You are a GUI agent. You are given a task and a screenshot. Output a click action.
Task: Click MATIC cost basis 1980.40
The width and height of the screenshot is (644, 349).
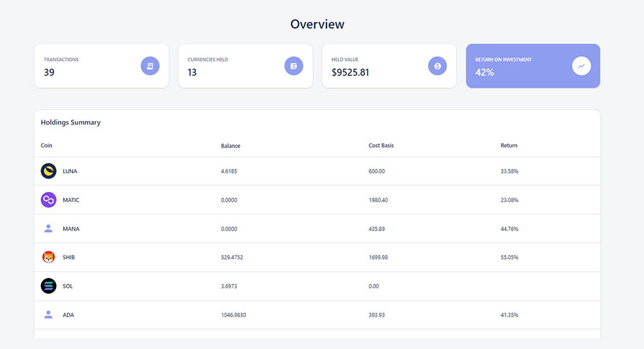(x=378, y=200)
